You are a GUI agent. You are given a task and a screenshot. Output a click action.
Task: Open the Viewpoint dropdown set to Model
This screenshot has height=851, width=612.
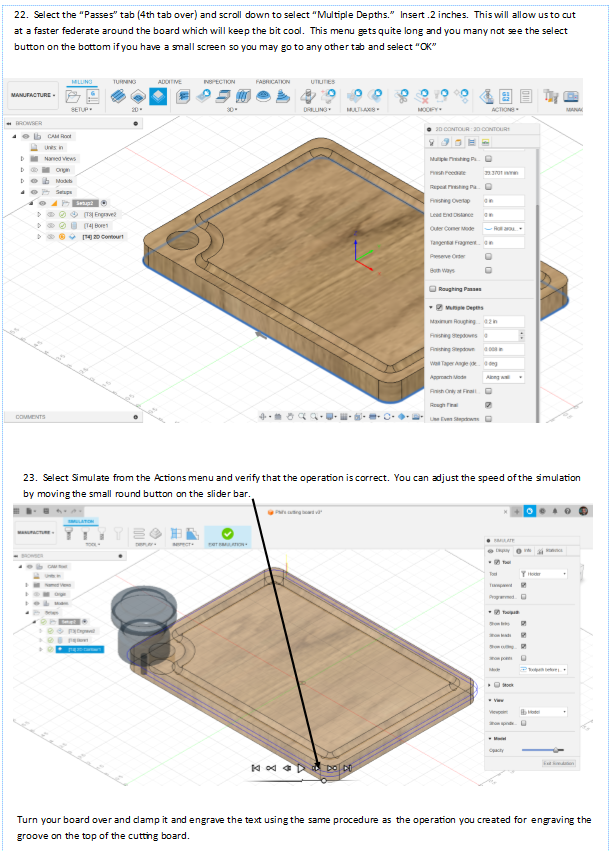coord(543,712)
